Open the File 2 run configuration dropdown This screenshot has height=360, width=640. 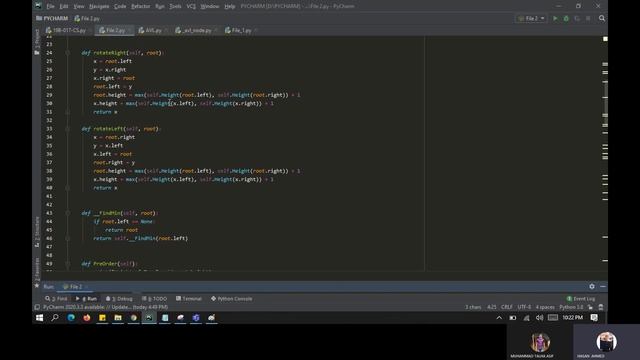(531, 18)
